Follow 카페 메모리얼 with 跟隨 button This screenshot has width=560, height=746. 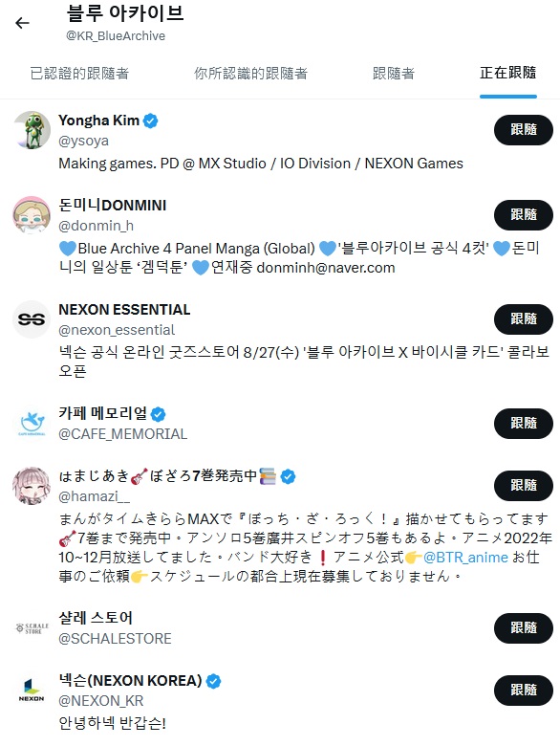[x=524, y=424]
